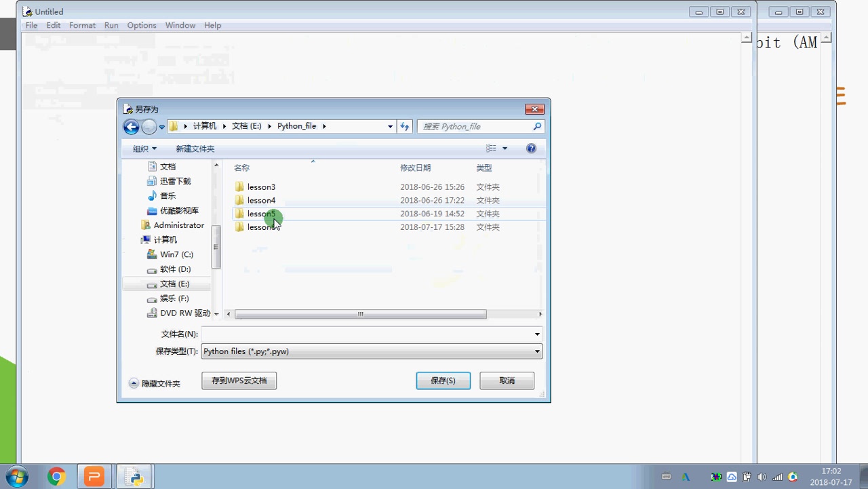The width and height of the screenshot is (868, 489).
Task: Click the date 2018-07-17 15:28 in the last file row
Action: pos(432,227)
